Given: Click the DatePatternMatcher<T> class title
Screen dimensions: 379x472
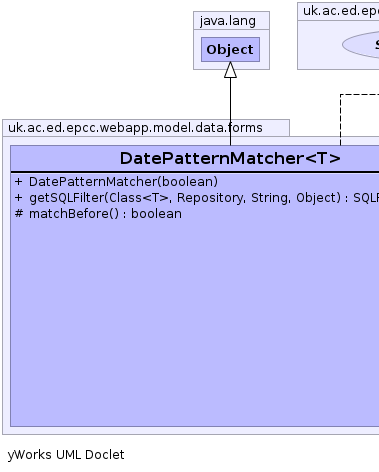Looking at the screenshot, I should click(x=230, y=158).
